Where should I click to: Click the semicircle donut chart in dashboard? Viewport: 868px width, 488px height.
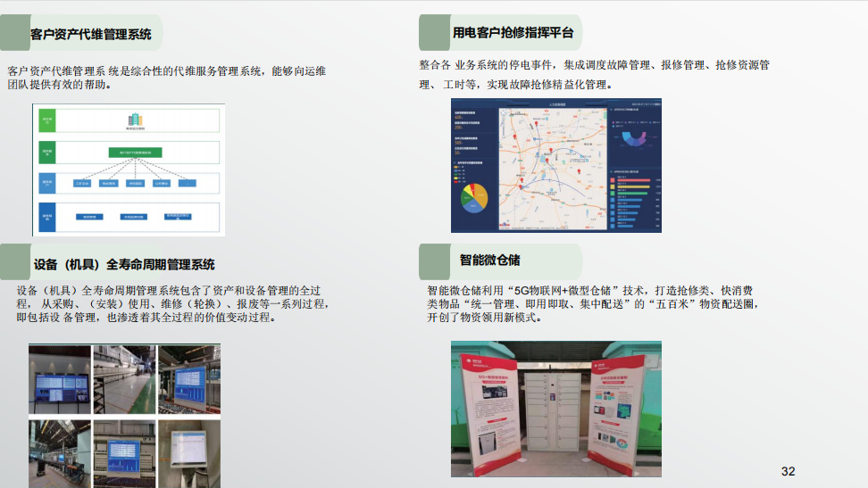pos(634,137)
